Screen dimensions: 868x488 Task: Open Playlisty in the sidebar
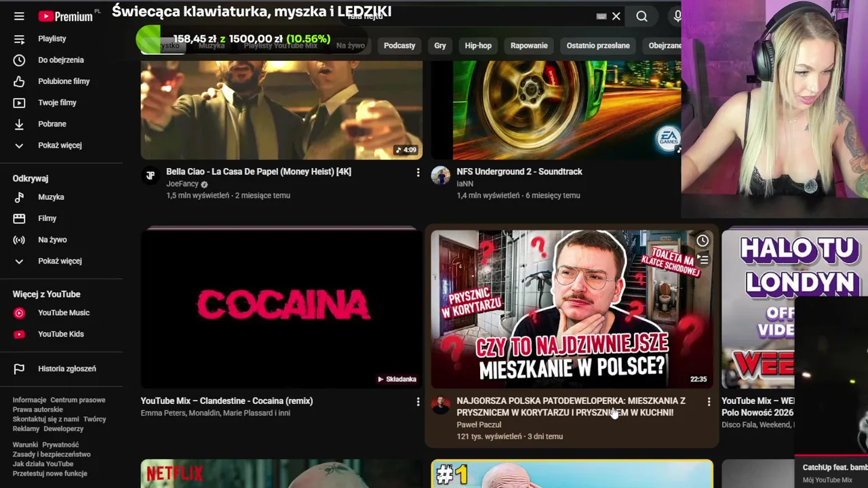point(52,39)
